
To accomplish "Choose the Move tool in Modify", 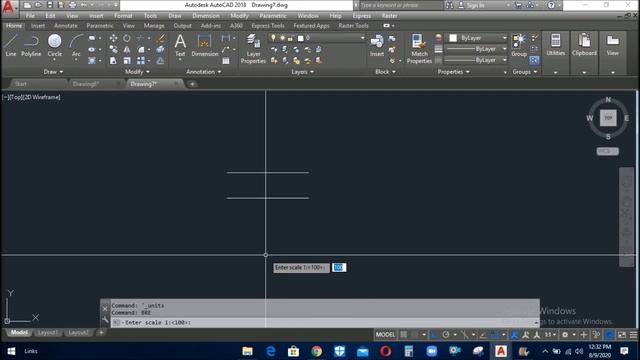I will pos(113,38).
